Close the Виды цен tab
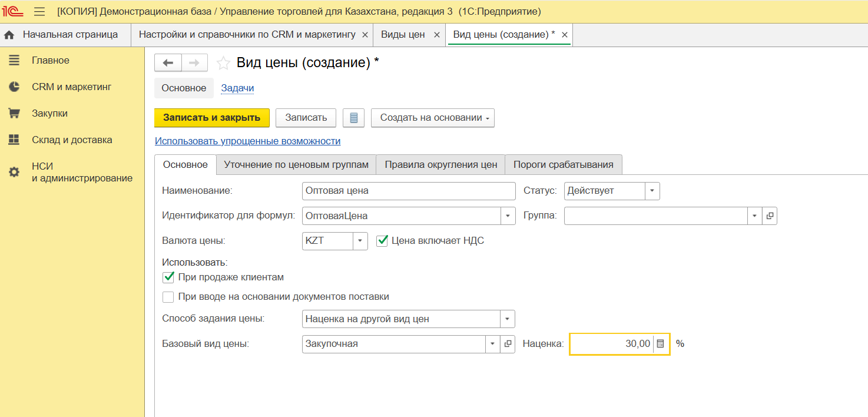Screen dimensions: 868x417 436,35
